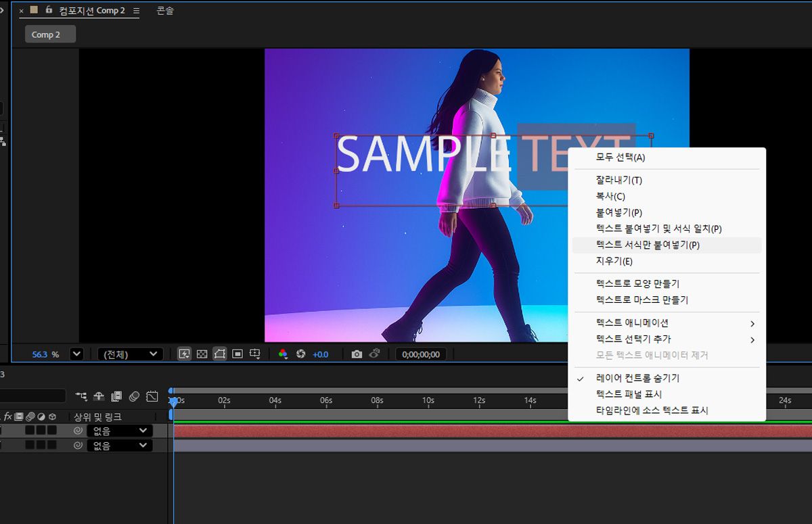Image resolution: width=812 pixels, height=524 pixels.
Task: Click the Reset Exposure aperture icon
Action: 301,353
